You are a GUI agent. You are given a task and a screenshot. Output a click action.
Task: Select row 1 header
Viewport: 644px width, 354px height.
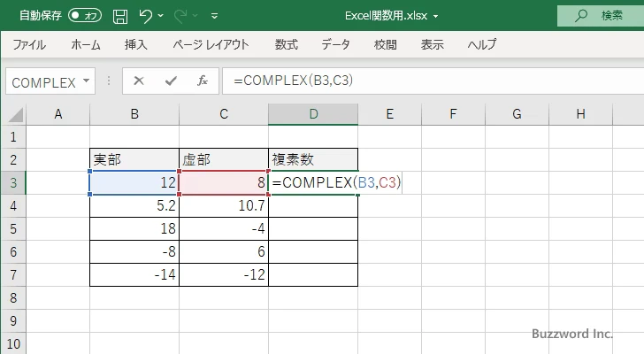13,137
